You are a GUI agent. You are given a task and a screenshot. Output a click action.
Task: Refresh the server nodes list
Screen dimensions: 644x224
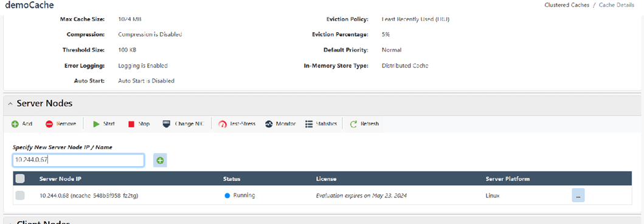coord(364,124)
